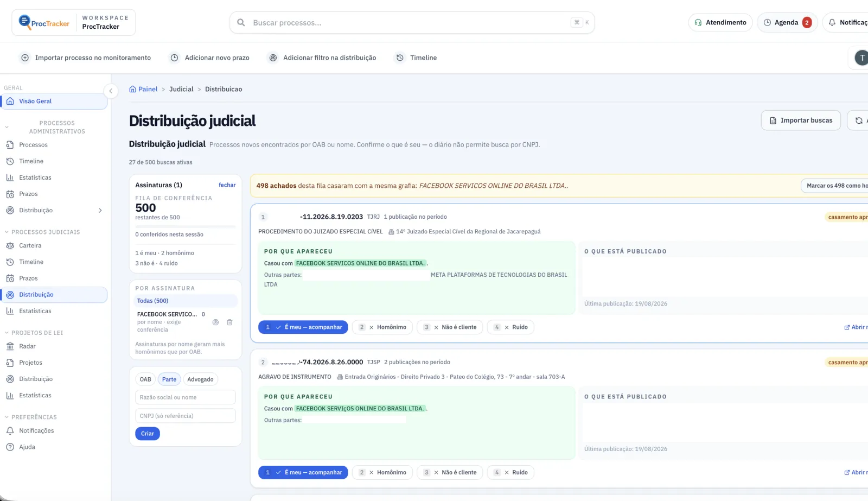Collapse Processos Administrativos section
This screenshot has width=868, height=501.
pyautogui.click(x=7, y=127)
